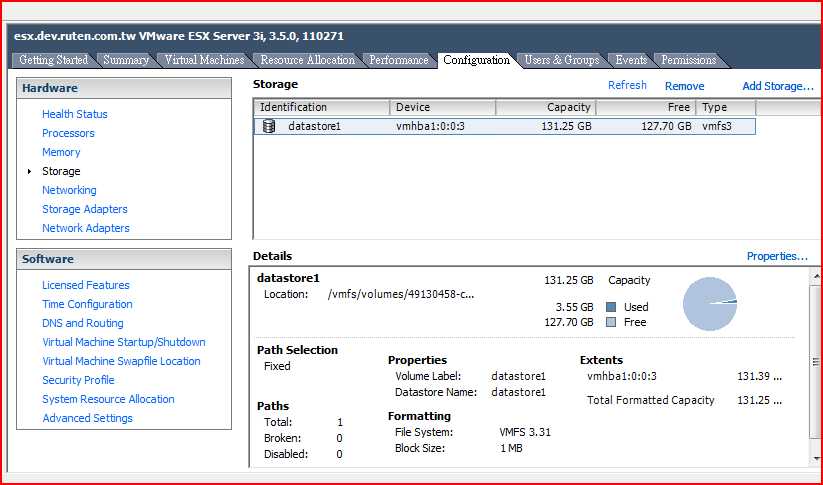
Task: Click the 127.70 GB free cell in table
Action: (666, 126)
